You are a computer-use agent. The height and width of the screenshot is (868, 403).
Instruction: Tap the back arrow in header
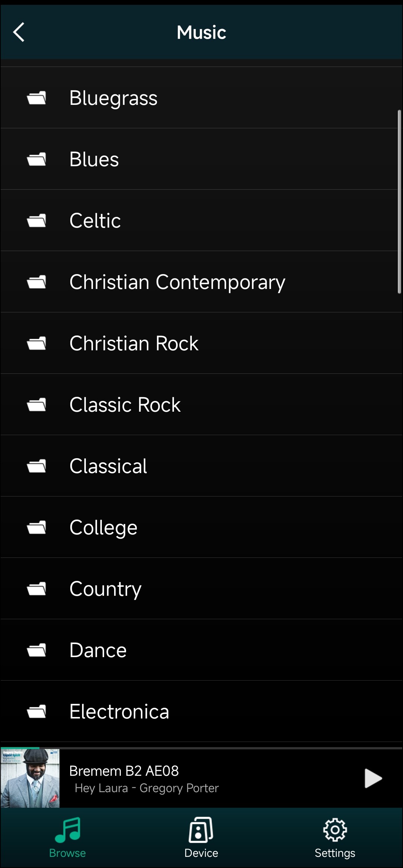click(19, 32)
